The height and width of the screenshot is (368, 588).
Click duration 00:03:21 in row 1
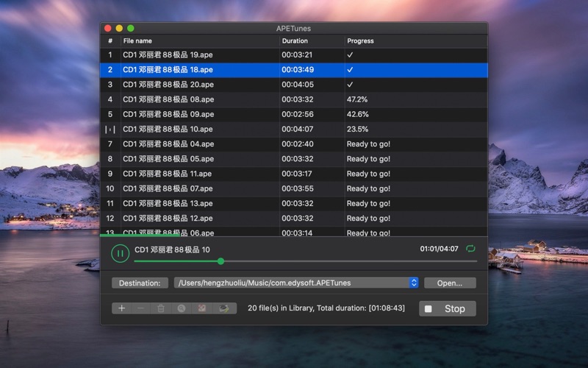(x=297, y=54)
